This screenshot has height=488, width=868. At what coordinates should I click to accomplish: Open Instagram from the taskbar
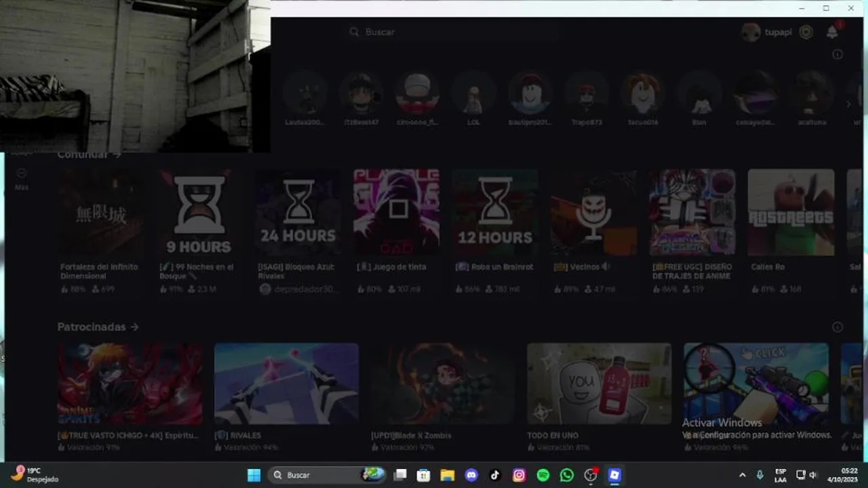[x=519, y=475]
